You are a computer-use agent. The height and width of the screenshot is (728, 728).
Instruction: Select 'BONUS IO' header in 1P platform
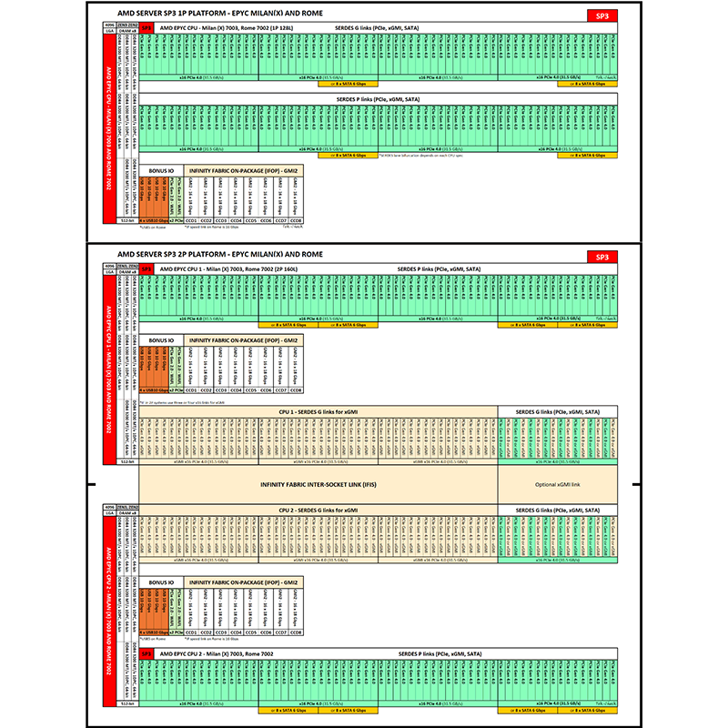click(161, 171)
